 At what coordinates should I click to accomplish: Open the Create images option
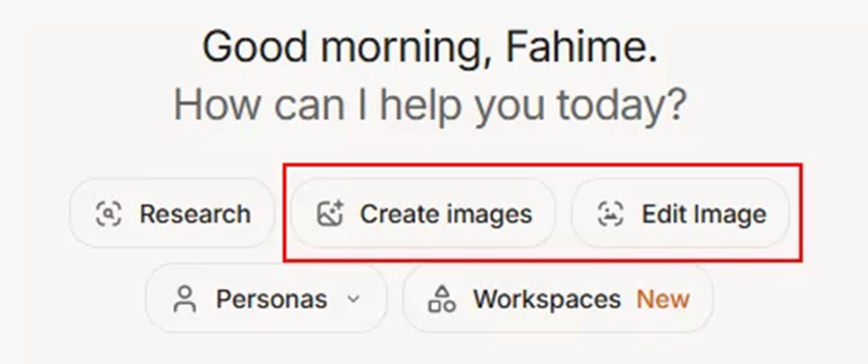pos(424,214)
